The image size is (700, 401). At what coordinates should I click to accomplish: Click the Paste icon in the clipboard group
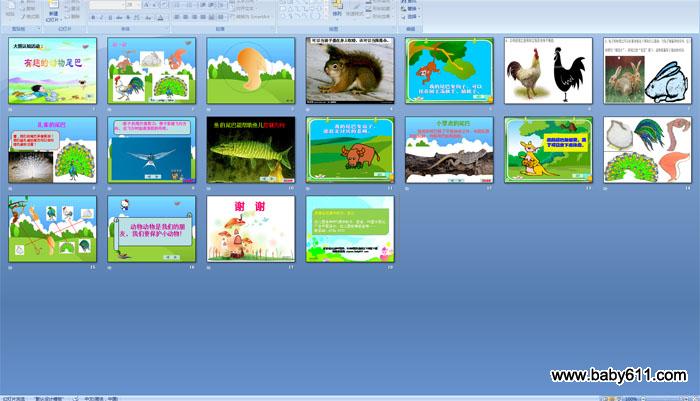tap(11, 8)
